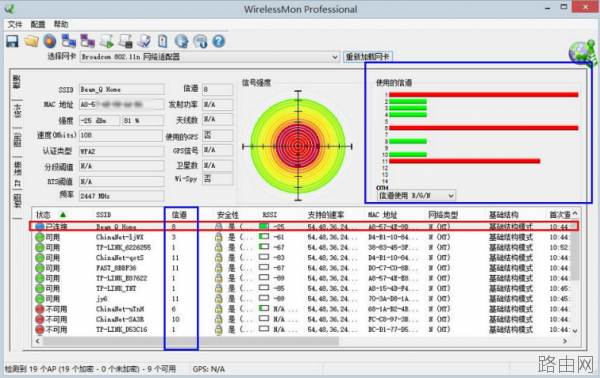The width and height of the screenshot is (600, 378).
Task: Click the printer icon with black screen
Action: [126, 41]
